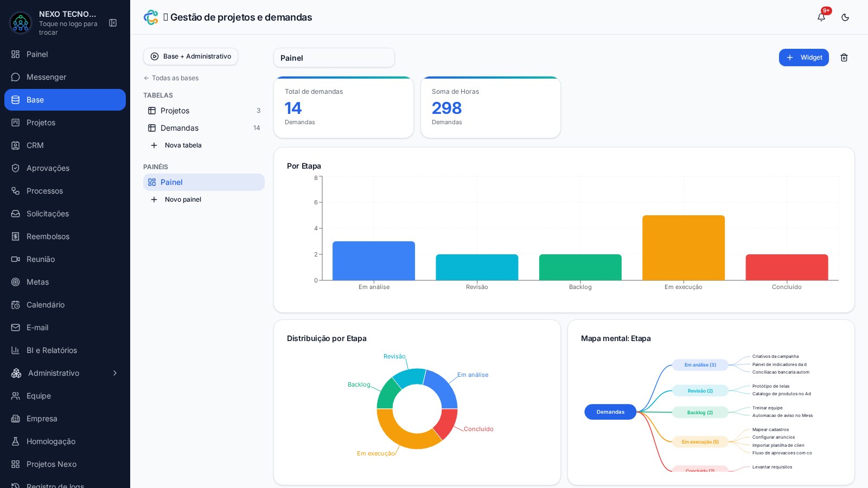
Task: Open Aprovações in the sidebar
Action: pos(65,168)
